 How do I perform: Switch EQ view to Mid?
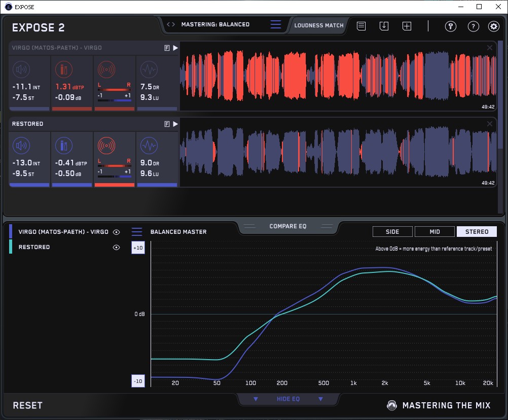coord(434,232)
